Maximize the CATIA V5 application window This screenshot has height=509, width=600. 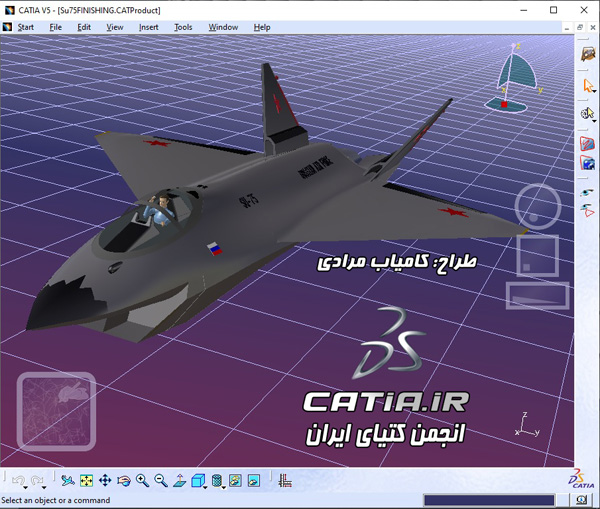(x=553, y=10)
